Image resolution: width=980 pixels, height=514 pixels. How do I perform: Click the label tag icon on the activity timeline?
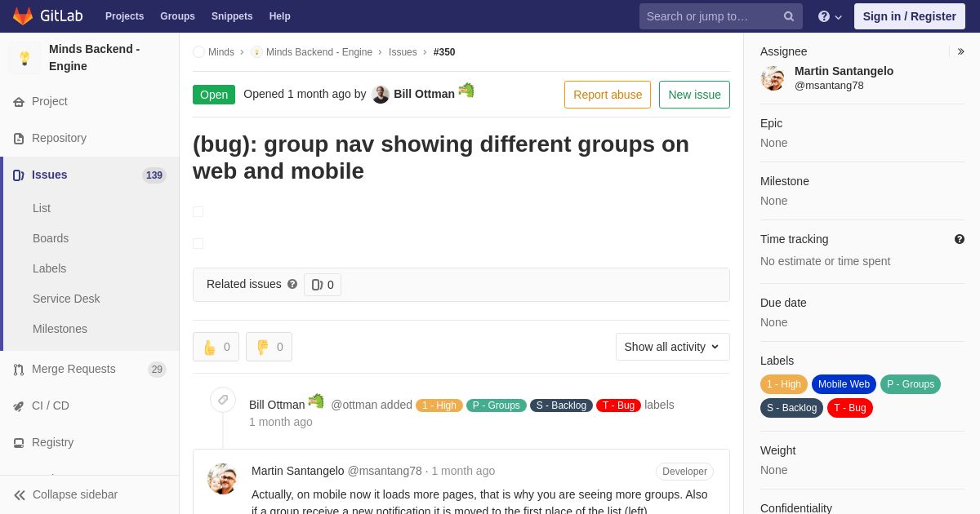click(223, 400)
